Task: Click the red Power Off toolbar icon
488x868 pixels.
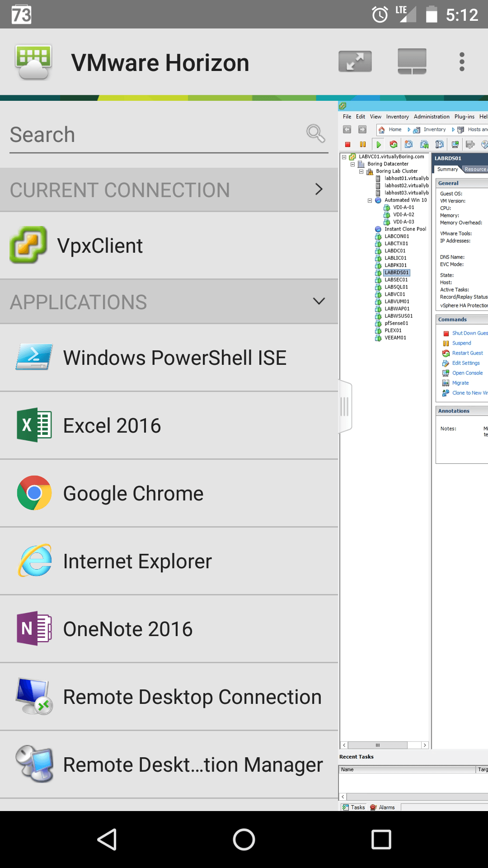Action: [x=347, y=145]
